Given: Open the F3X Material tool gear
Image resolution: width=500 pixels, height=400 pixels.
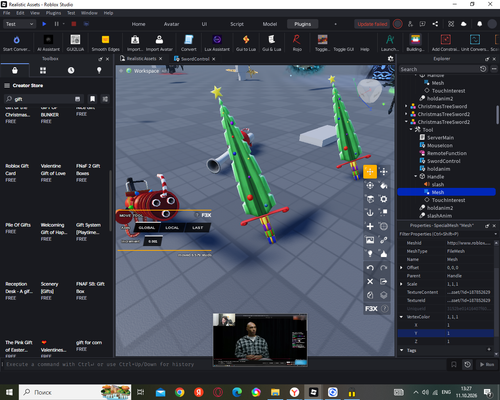Looking at the screenshot, I should (x=384, y=199).
